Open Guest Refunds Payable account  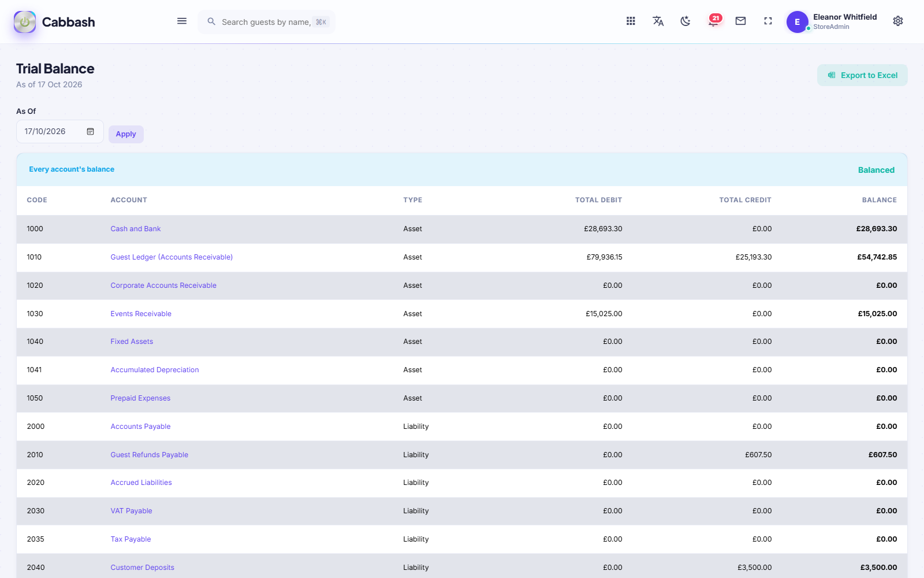pos(150,455)
